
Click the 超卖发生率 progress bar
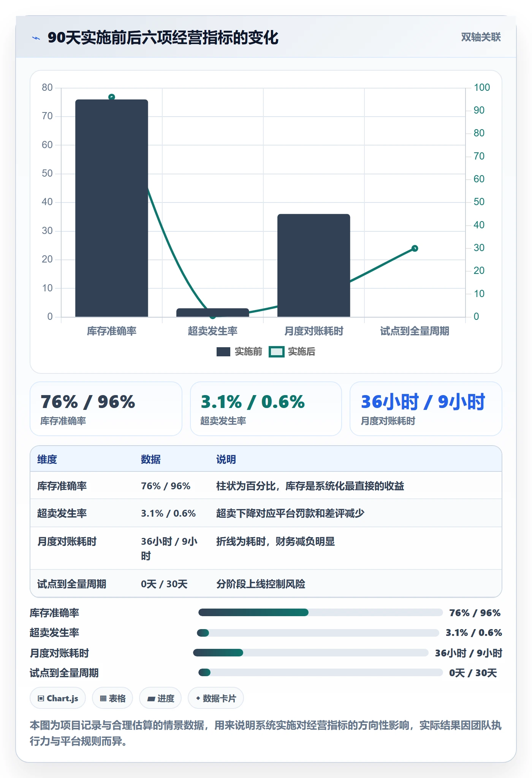[318, 633]
